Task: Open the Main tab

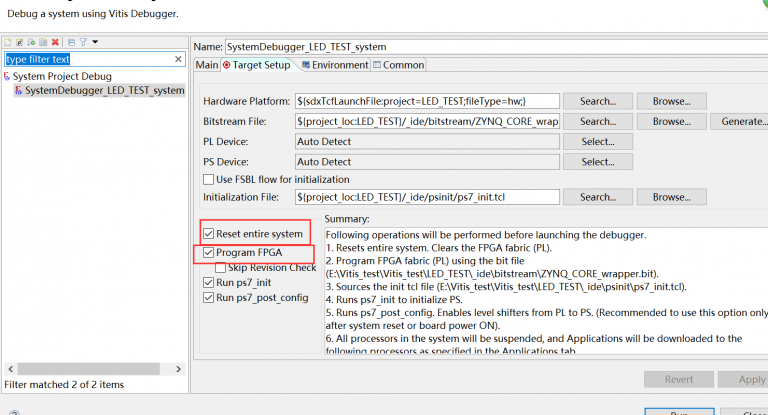Action: click(207, 65)
